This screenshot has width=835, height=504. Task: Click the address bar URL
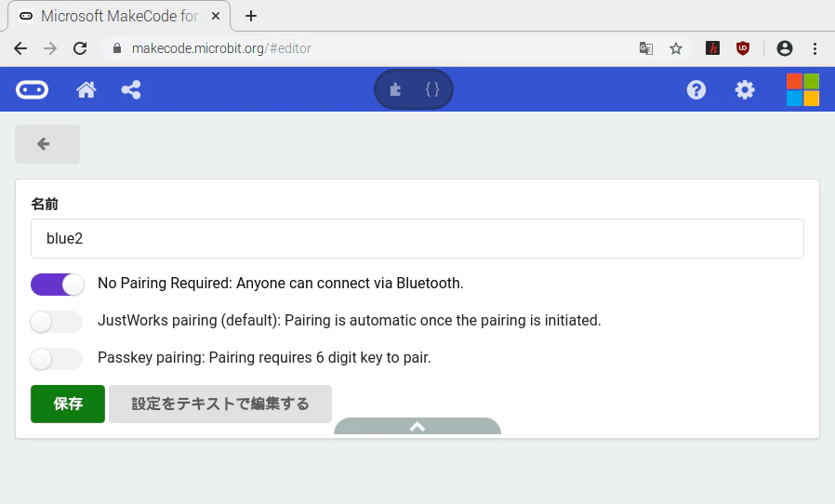(x=221, y=48)
